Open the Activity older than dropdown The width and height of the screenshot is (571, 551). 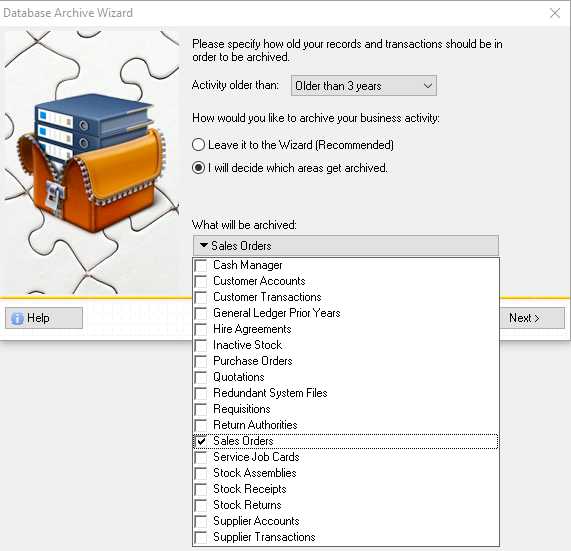pos(363,86)
